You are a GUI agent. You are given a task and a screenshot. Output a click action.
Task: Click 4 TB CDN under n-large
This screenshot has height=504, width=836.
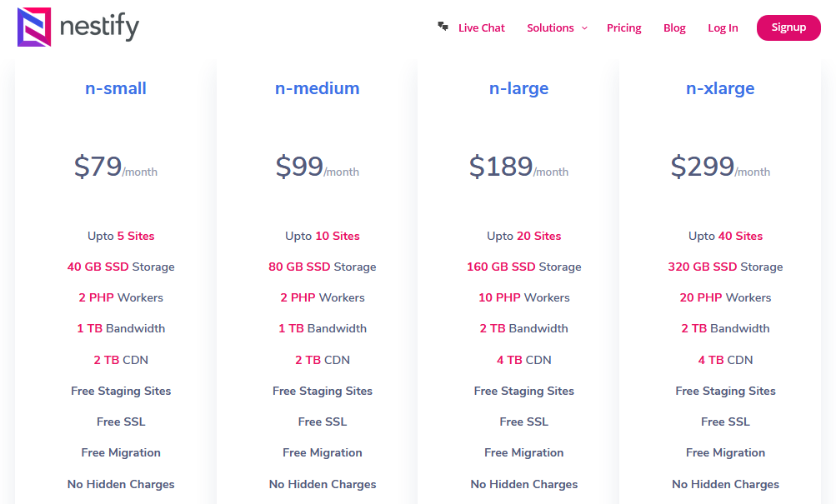point(523,359)
